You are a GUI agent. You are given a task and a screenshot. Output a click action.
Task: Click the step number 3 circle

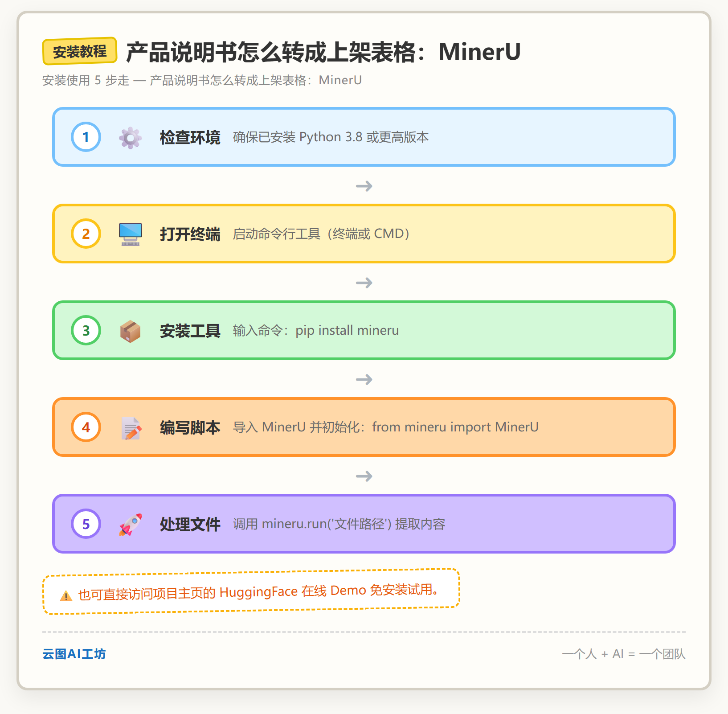86,330
